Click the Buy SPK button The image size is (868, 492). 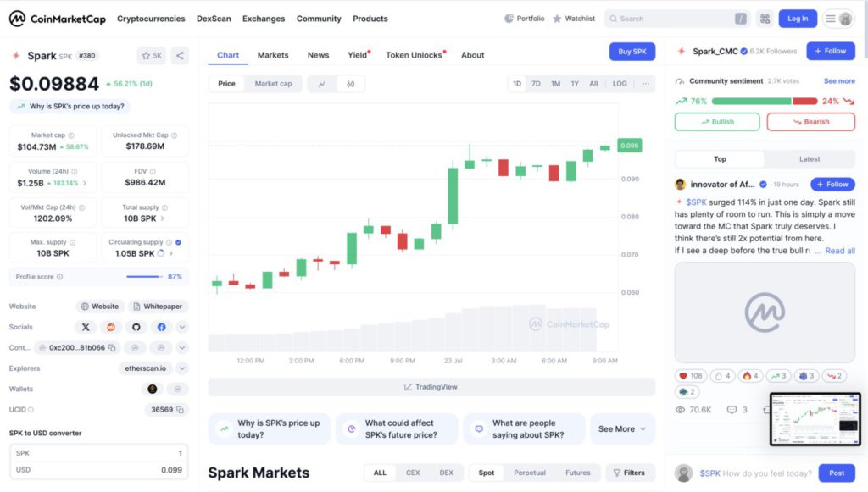(x=632, y=51)
